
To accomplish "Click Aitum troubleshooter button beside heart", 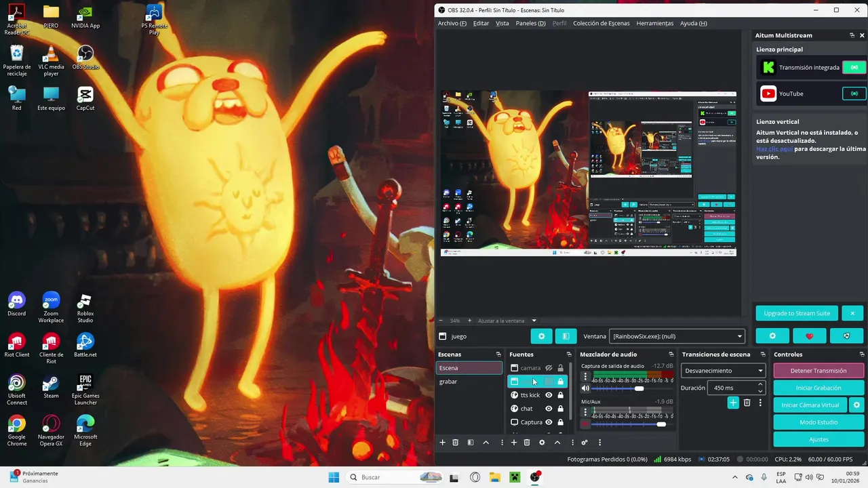I will [846, 335].
